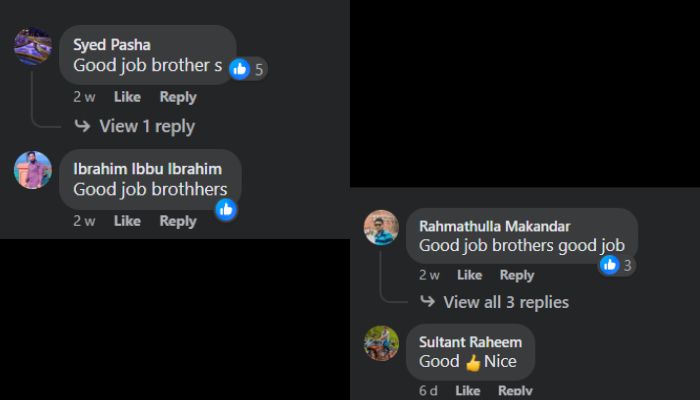Image resolution: width=700 pixels, height=400 pixels.
Task: Expand View 1 reply under Syed Pasha
Action: pyautogui.click(x=147, y=126)
